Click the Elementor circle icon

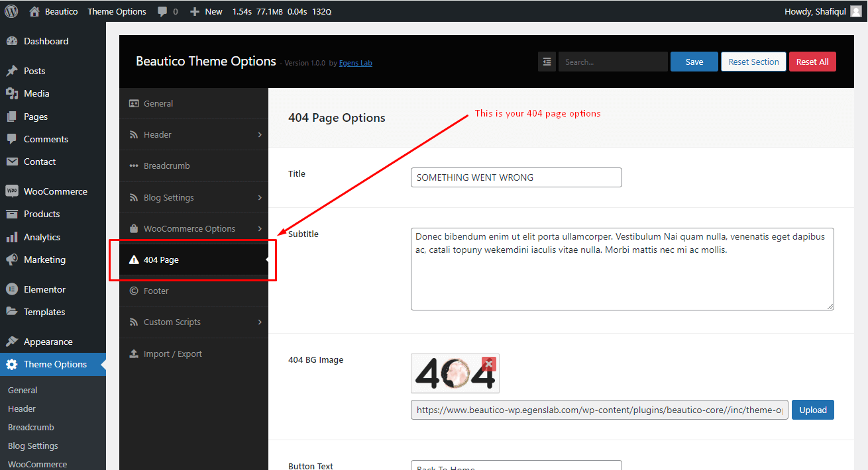[12, 289]
